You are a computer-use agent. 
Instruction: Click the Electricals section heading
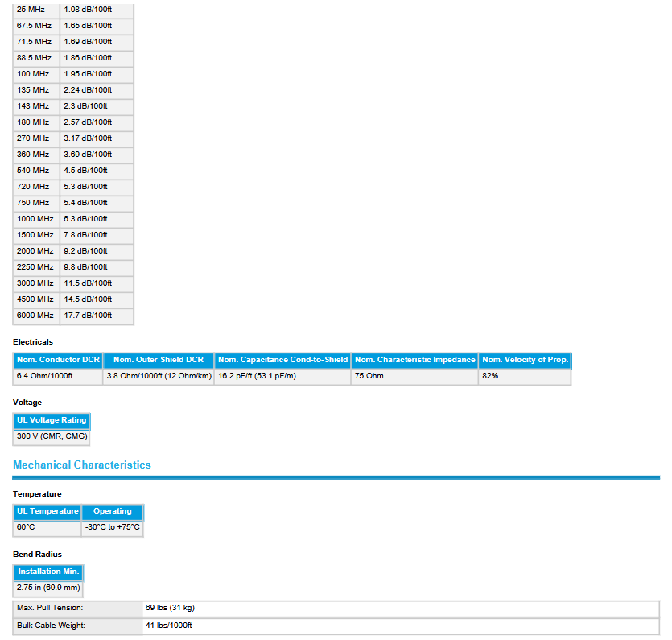tap(33, 341)
